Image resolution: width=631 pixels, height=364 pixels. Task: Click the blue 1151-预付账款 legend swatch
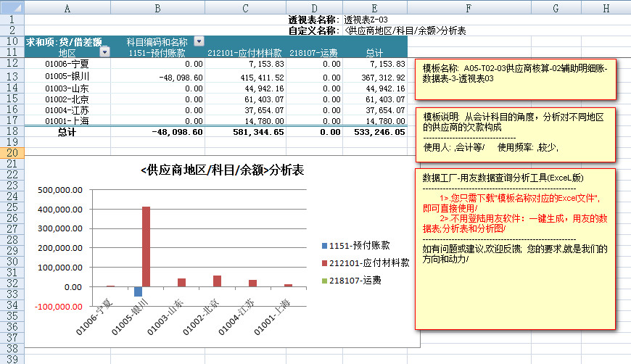(322, 246)
